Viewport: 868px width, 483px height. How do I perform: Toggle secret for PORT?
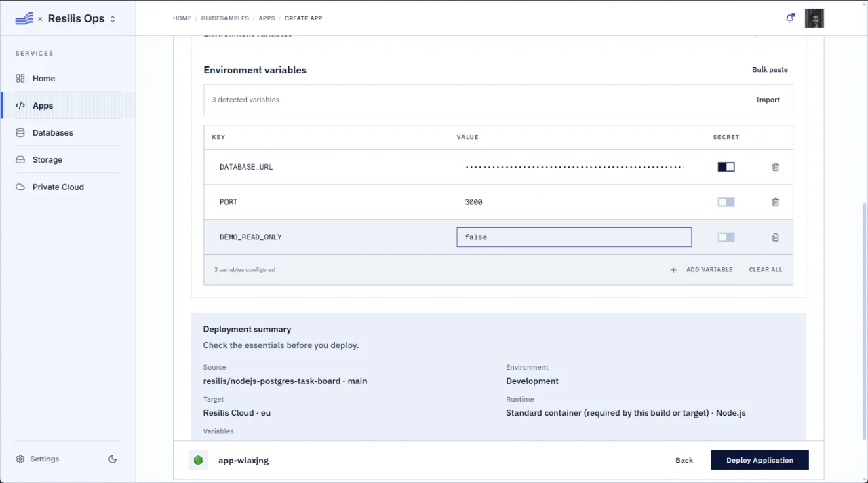726,202
